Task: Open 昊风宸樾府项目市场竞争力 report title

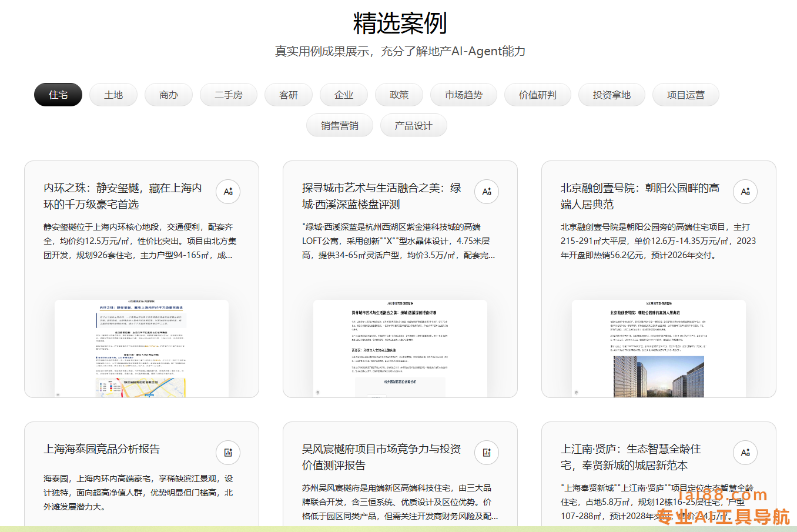Action: click(x=381, y=457)
